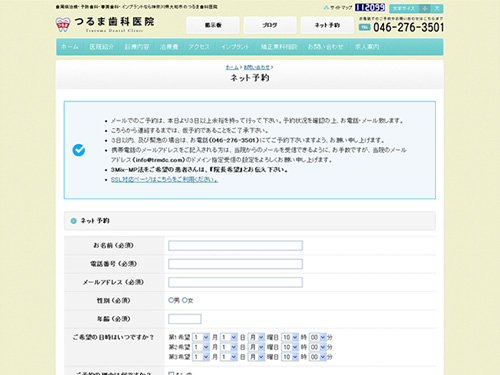The image size is (500, 375).
Task: Open the SSL対応ページ link
Action: [165, 179]
